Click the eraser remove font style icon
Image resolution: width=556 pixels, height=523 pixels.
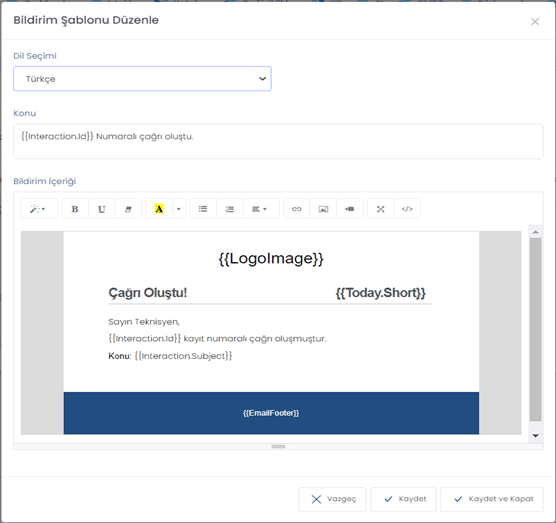pyautogui.click(x=128, y=209)
